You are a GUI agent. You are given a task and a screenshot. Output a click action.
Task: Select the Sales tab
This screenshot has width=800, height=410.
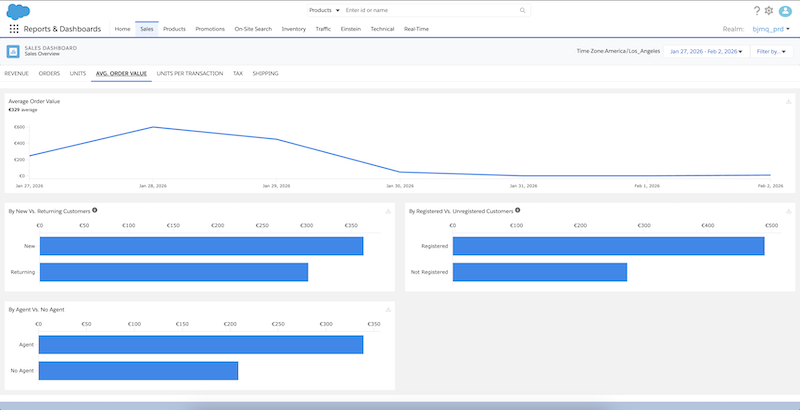click(x=147, y=29)
